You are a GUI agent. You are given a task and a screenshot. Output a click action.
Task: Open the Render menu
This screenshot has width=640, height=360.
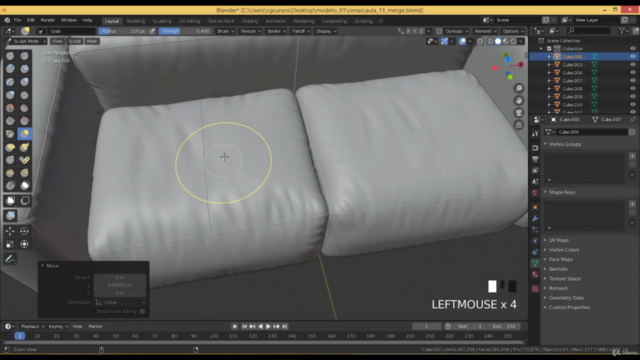point(48,20)
